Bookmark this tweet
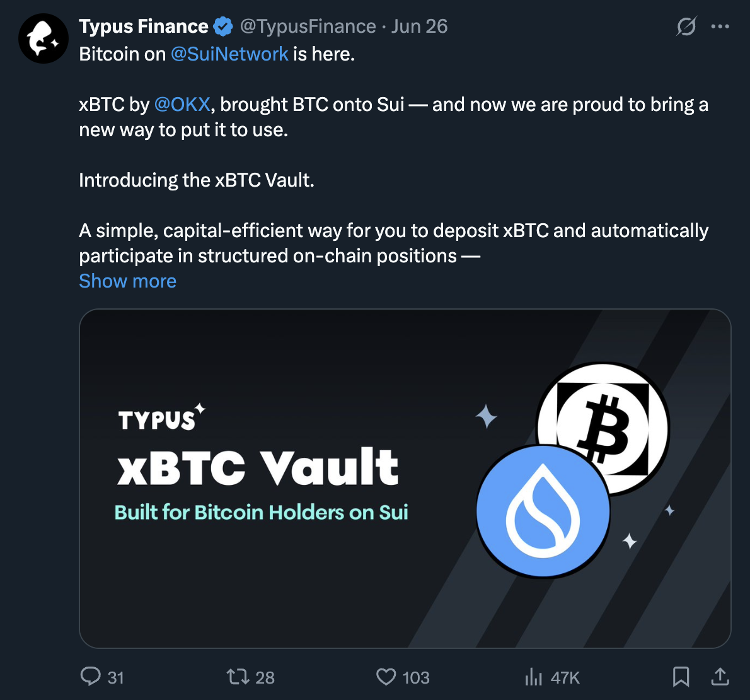This screenshot has width=750, height=700. tap(681, 677)
